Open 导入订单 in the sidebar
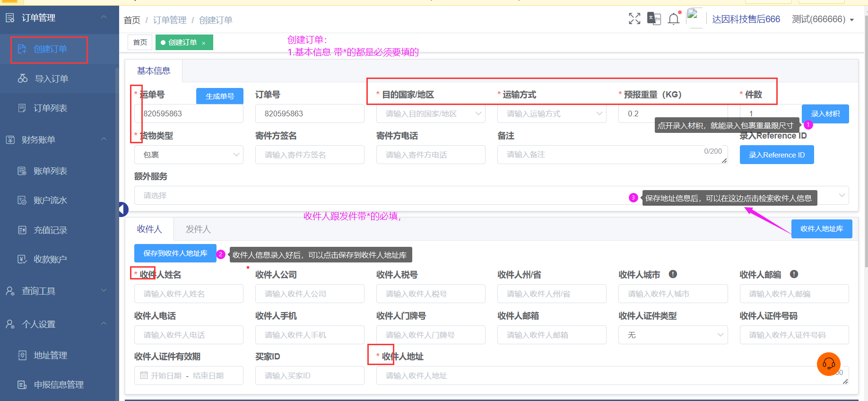 (x=52, y=78)
